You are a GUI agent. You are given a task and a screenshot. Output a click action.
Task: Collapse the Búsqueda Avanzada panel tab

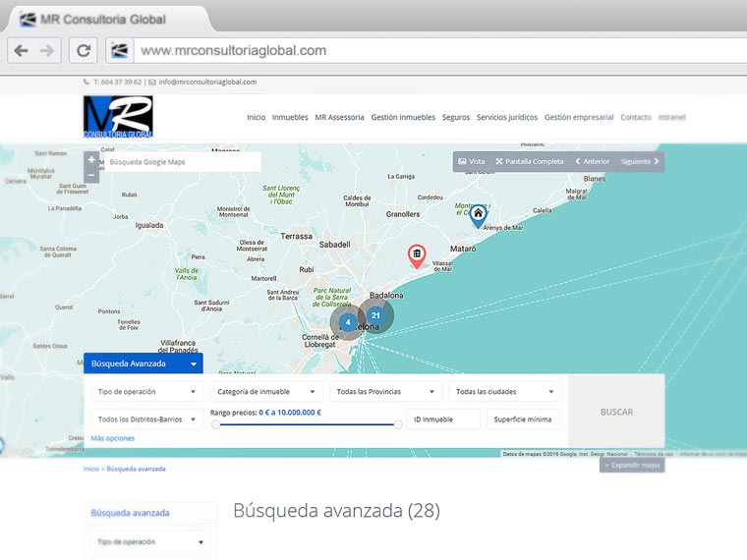point(143,364)
